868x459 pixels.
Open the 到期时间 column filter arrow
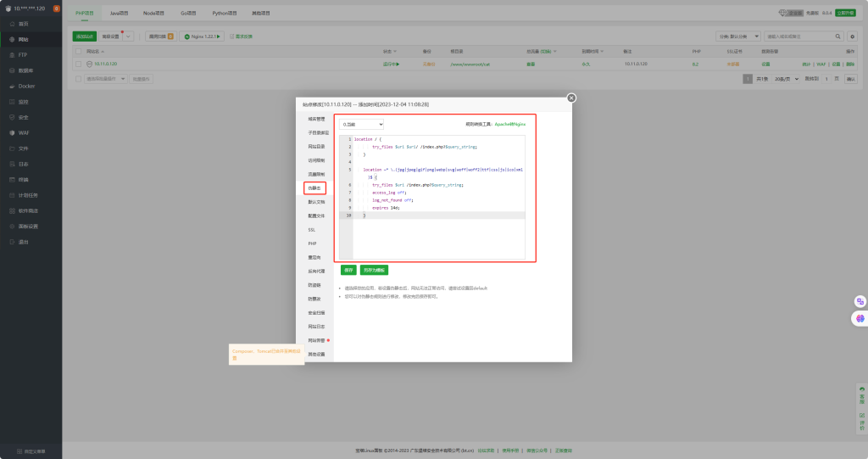coord(602,52)
